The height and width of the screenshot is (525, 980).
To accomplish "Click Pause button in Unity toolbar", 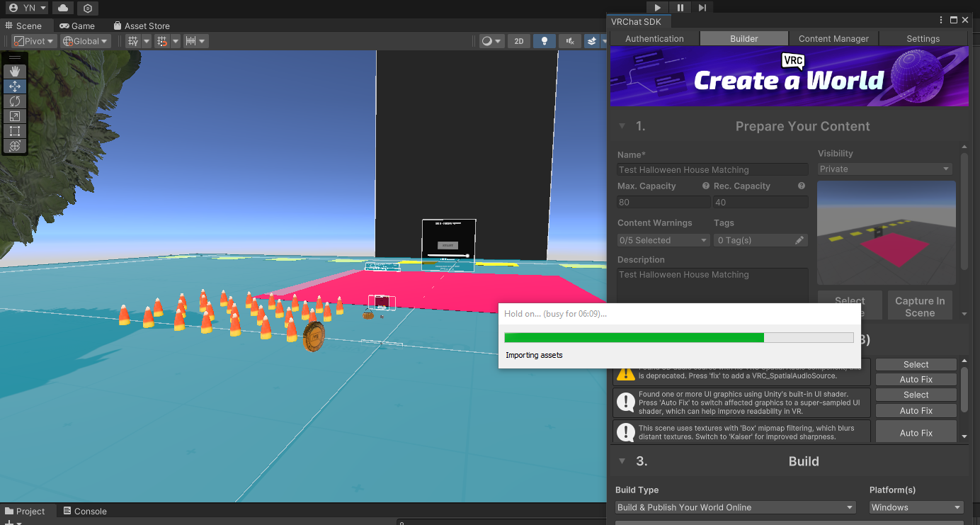I will point(680,8).
